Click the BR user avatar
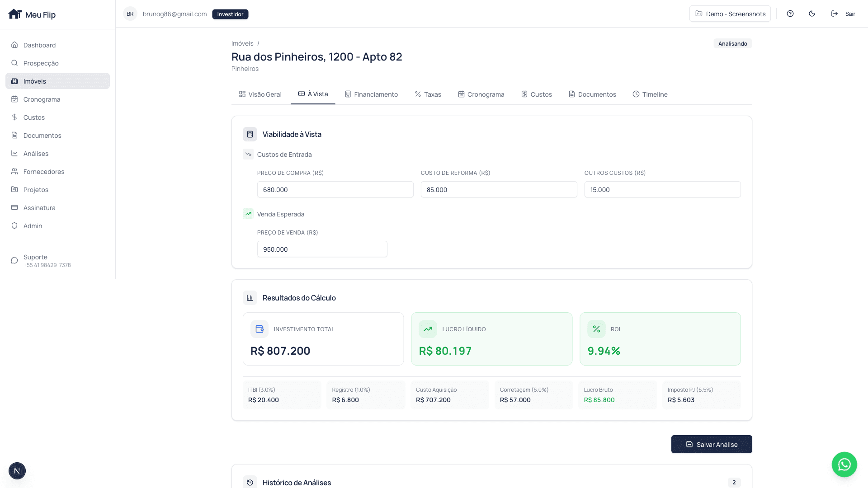868x488 pixels. (x=130, y=14)
